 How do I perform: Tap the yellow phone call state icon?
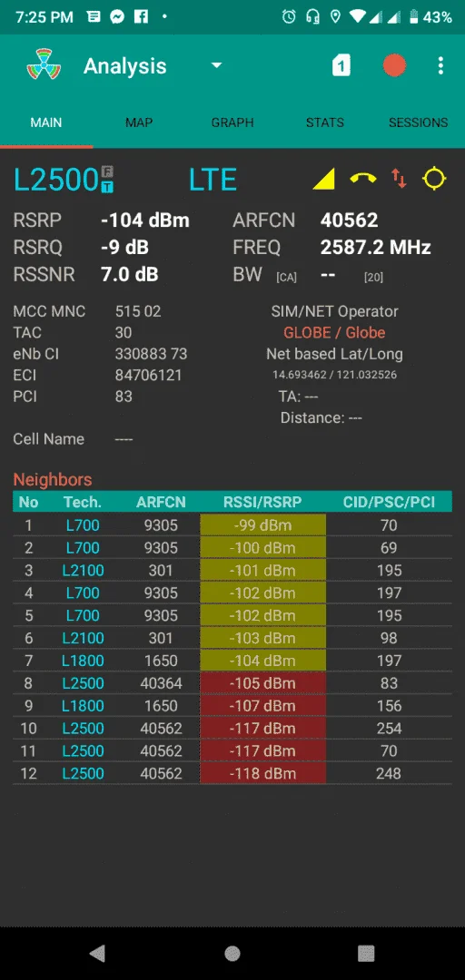click(363, 179)
